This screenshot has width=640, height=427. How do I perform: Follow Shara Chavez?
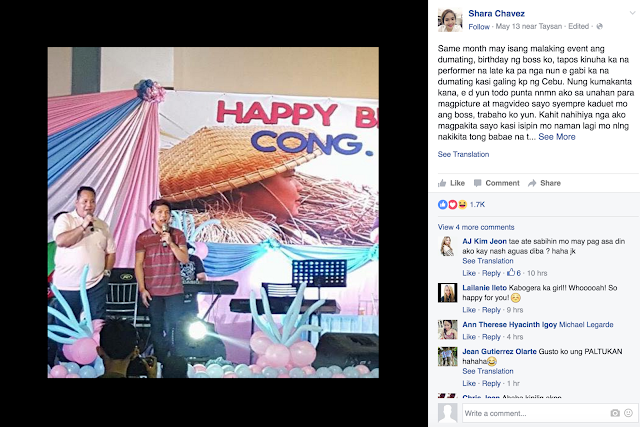click(x=479, y=27)
